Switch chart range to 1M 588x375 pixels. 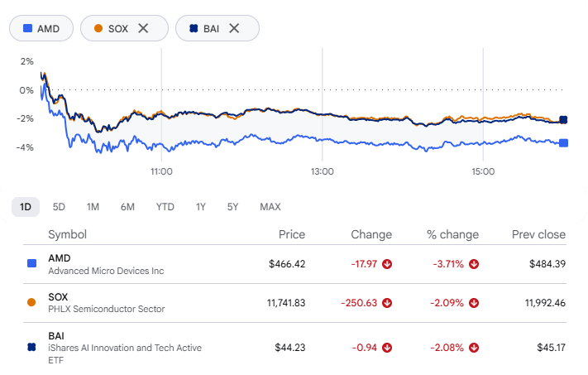[93, 207]
